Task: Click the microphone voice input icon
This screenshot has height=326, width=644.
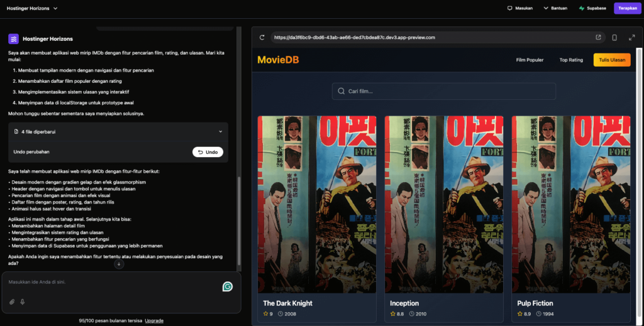Action: click(23, 302)
